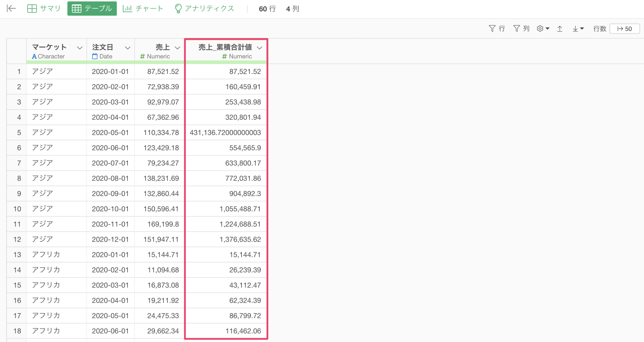This screenshot has width=644, height=342.
Task: Select the cell 62,324.39
Action: tap(226, 300)
